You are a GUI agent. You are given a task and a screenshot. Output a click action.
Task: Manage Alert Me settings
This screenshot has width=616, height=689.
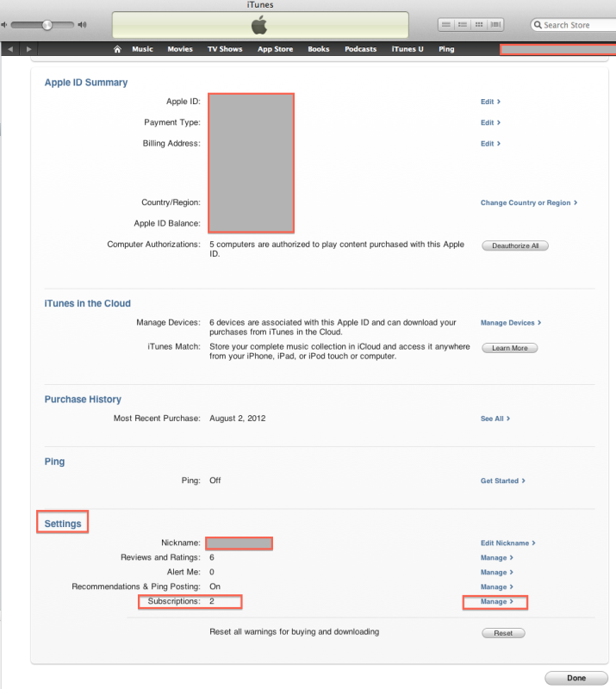(497, 572)
